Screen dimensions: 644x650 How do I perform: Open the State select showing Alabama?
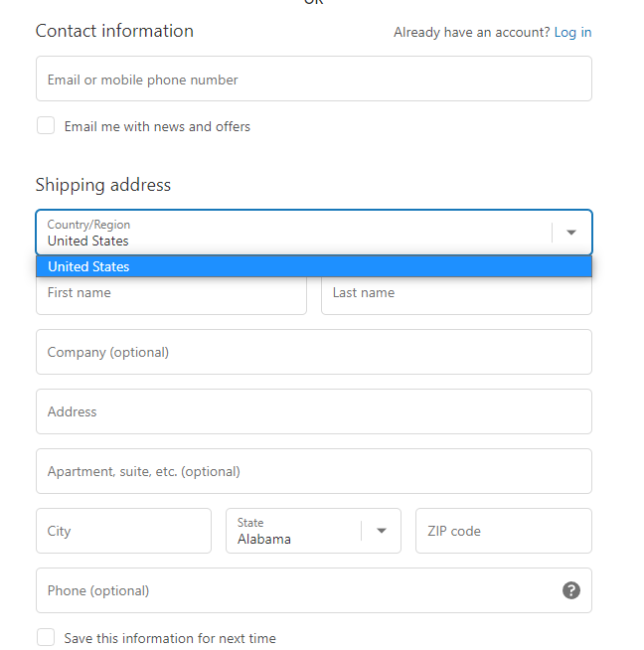click(298, 531)
